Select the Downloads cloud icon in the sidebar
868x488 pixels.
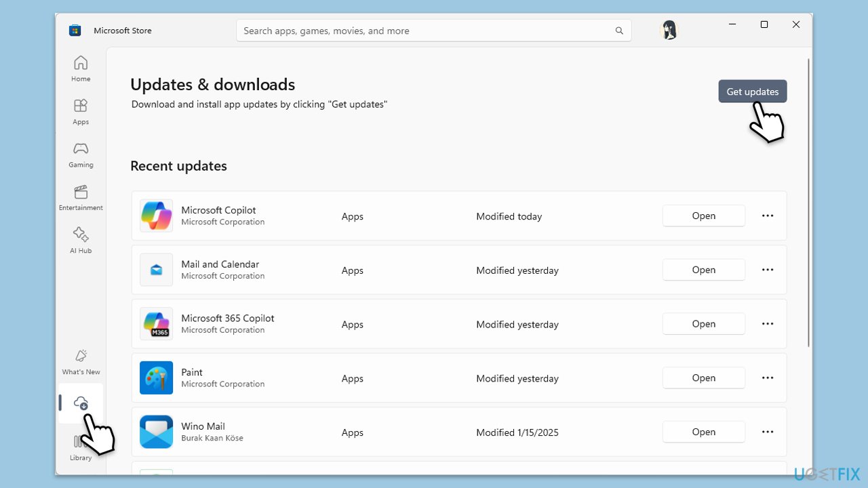81,403
